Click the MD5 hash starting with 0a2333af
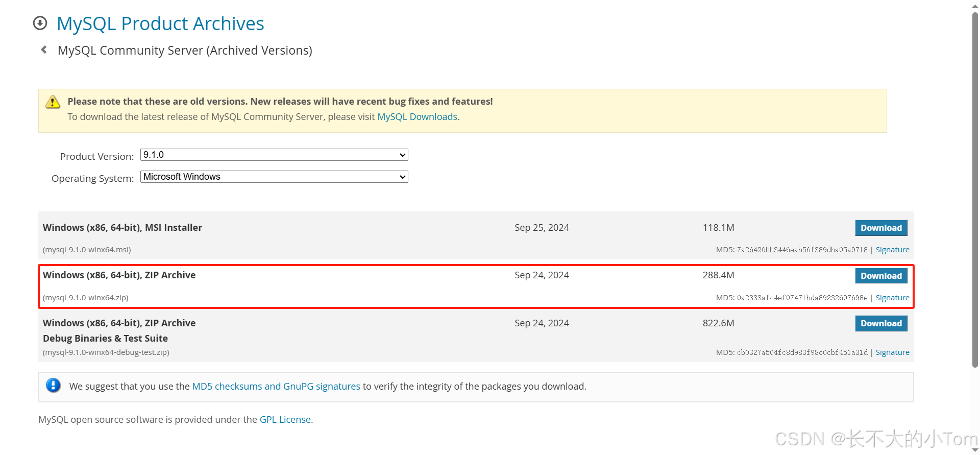This screenshot has width=980, height=455. pos(802,298)
